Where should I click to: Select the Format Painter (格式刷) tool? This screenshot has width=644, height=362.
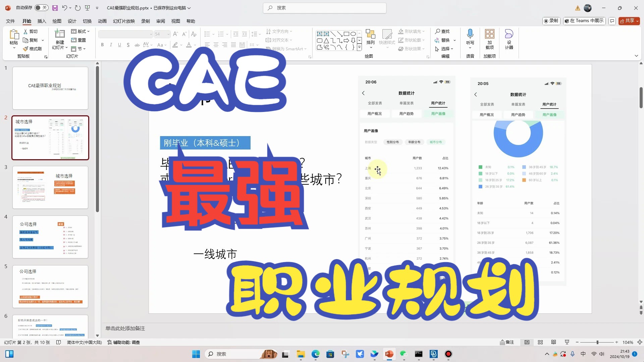[32, 49]
